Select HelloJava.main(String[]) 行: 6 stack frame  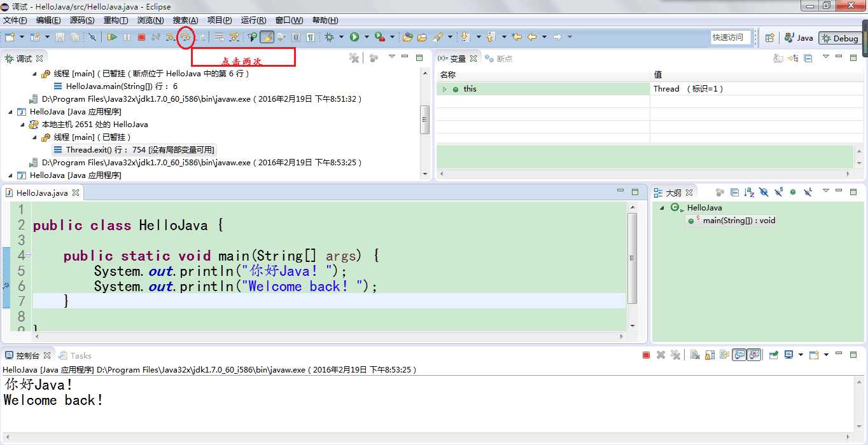point(115,86)
